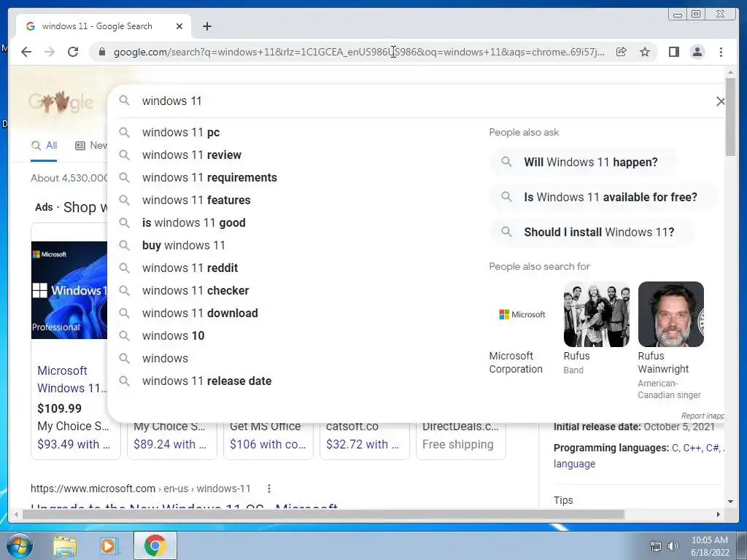Click the magnifier icon in search box

click(x=124, y=101)
